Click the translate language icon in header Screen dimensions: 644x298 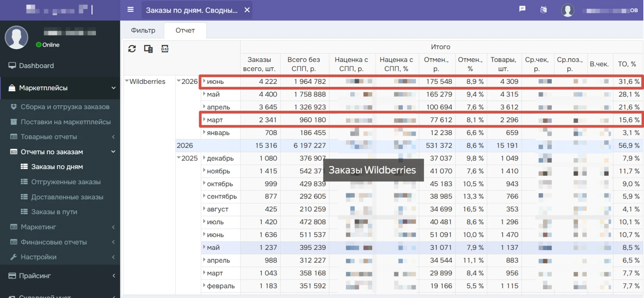tap(543, 10)
